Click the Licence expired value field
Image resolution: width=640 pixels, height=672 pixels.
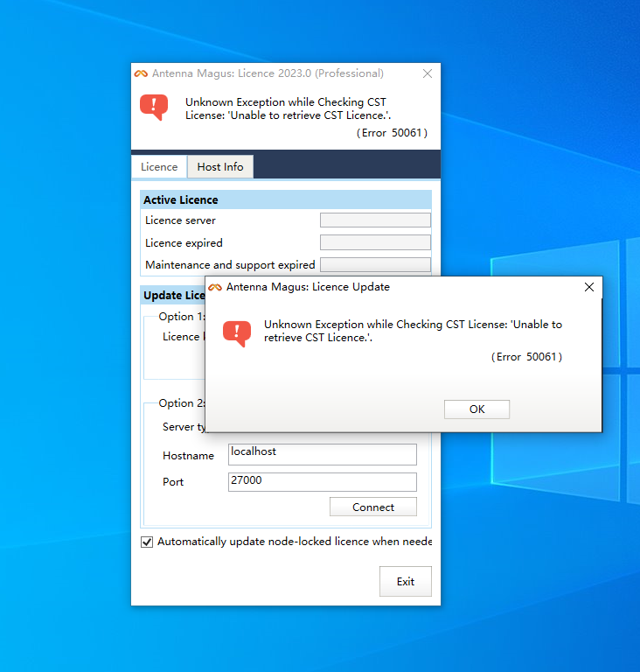[375, 242]
